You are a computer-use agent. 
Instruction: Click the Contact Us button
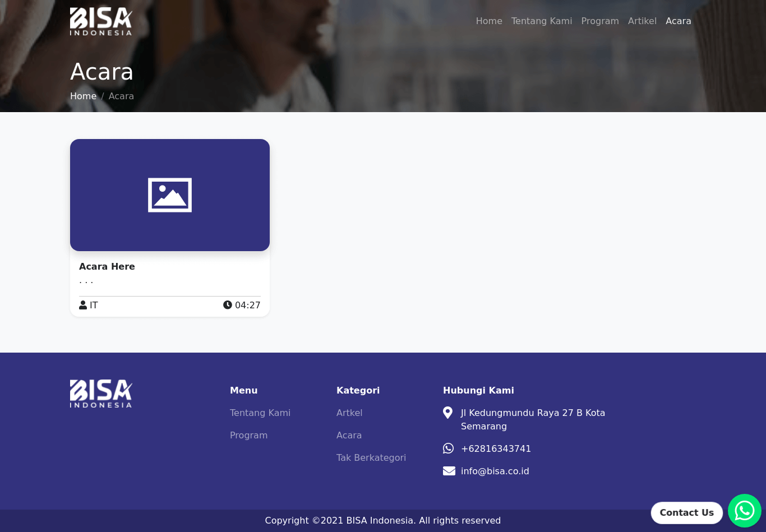687,512
